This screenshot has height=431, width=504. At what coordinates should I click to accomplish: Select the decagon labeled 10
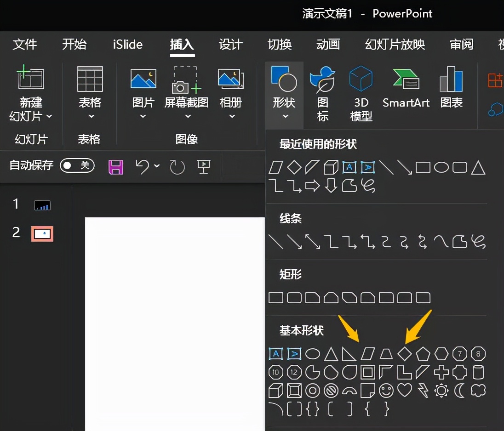pos(275,373)
